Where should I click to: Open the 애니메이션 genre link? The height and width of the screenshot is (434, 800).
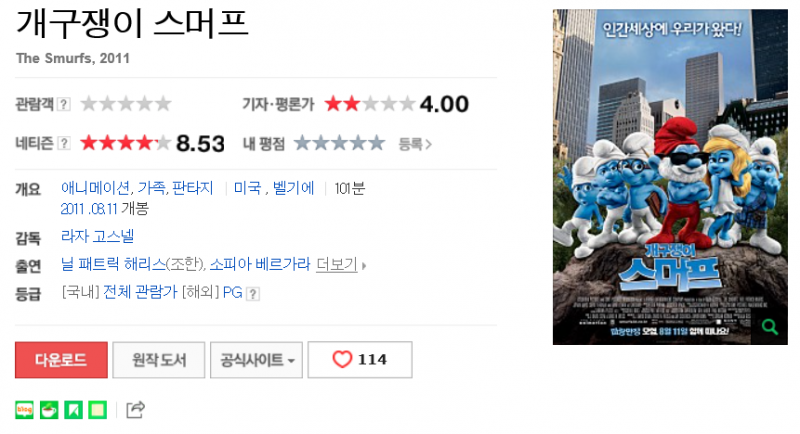coord(95,188)
